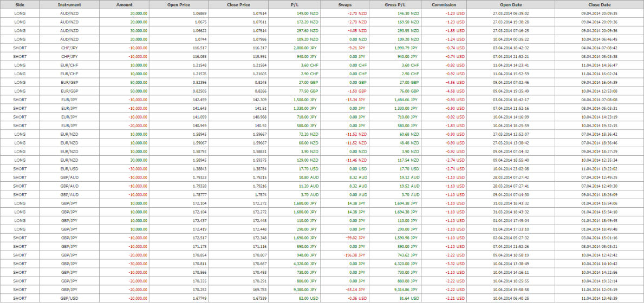Select open date 10.04.2014 23:02:08

point(511,168)
